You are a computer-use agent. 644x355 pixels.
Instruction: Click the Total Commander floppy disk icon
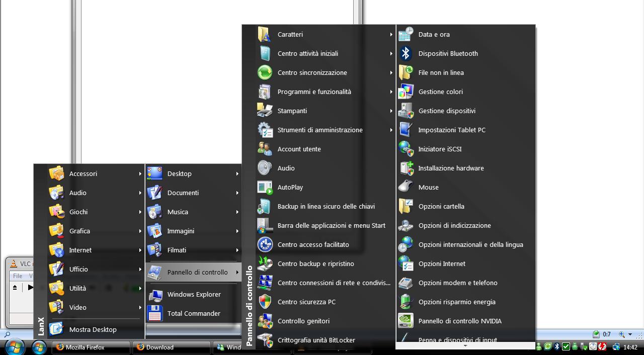[x=155, y=314]
